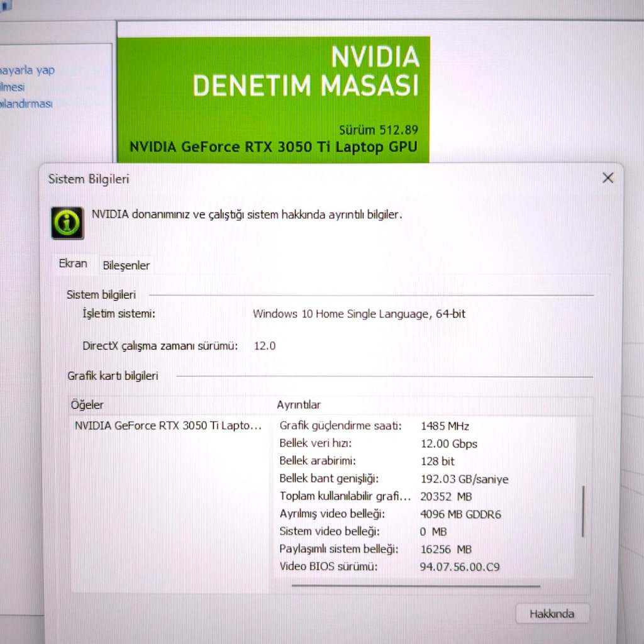Click the vertical scrollbar in details list

(x=582, y=511)
